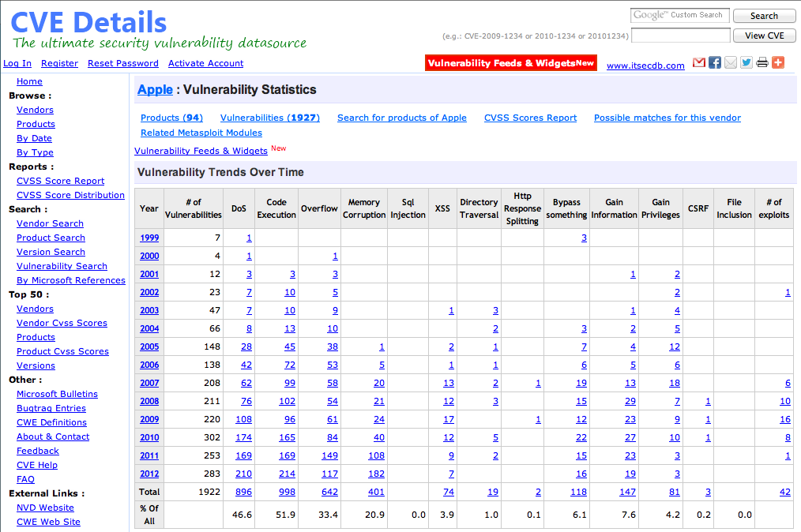Open the Activate Account link
This screenshot has width=801, height=532.
206,63
